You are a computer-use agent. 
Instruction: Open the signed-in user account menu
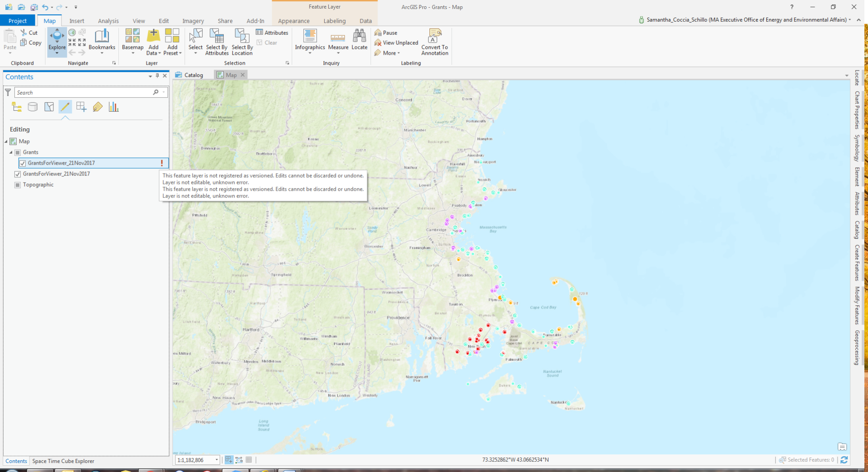(745, 20)
